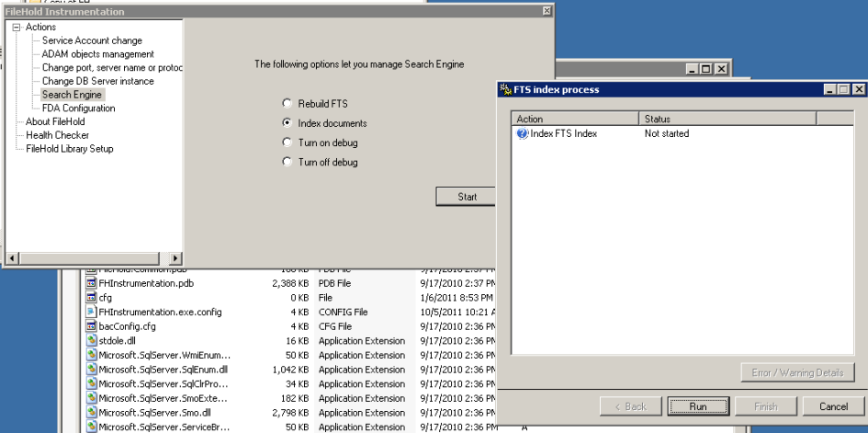This screenshot has width=868, height=433.
Task: Click the 1/6/2011 8:53 PM date cell
Action: (457, 297)
